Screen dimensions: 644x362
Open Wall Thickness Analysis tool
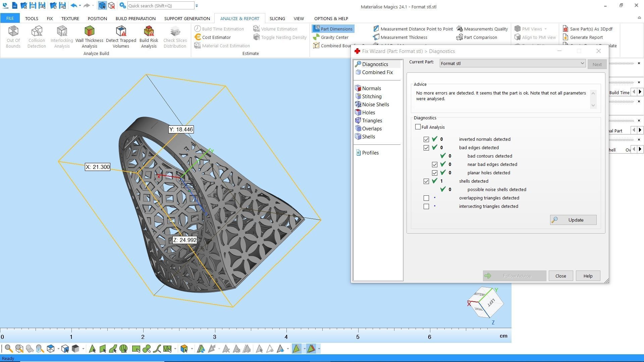click(x=89, y=36)
